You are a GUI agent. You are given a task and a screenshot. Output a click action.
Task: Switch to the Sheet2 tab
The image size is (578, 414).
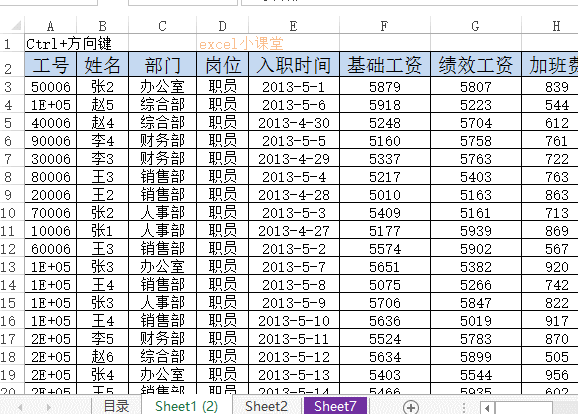(x=266, y=406)
